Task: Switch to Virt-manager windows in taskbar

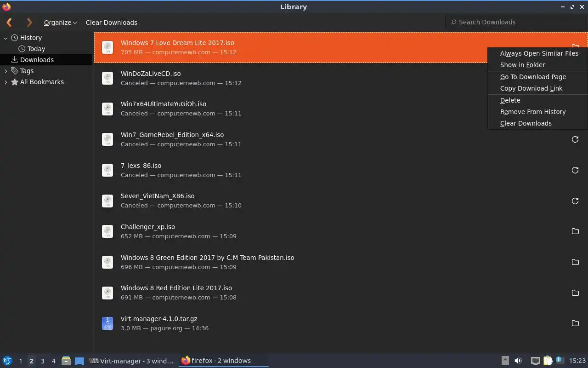Action: tap(132, 361)
